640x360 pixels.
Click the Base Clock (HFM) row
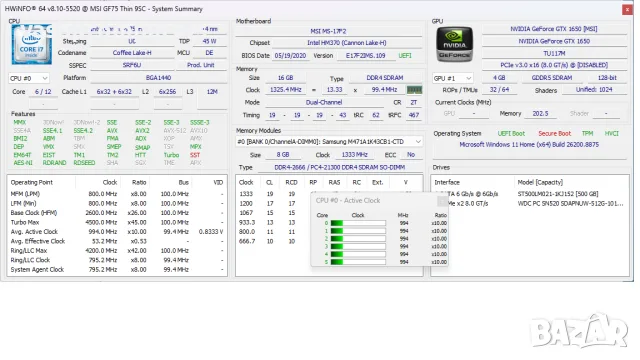pos(117,213)
